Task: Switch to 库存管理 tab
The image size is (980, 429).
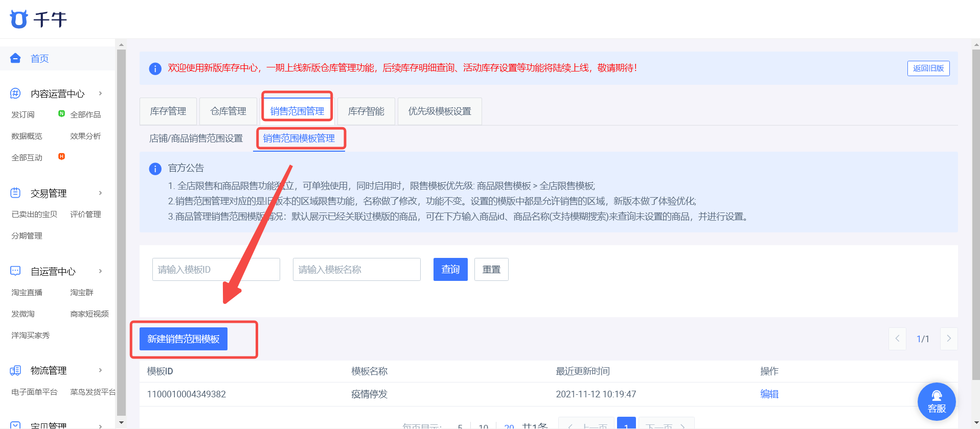Action: click(168, 111)
